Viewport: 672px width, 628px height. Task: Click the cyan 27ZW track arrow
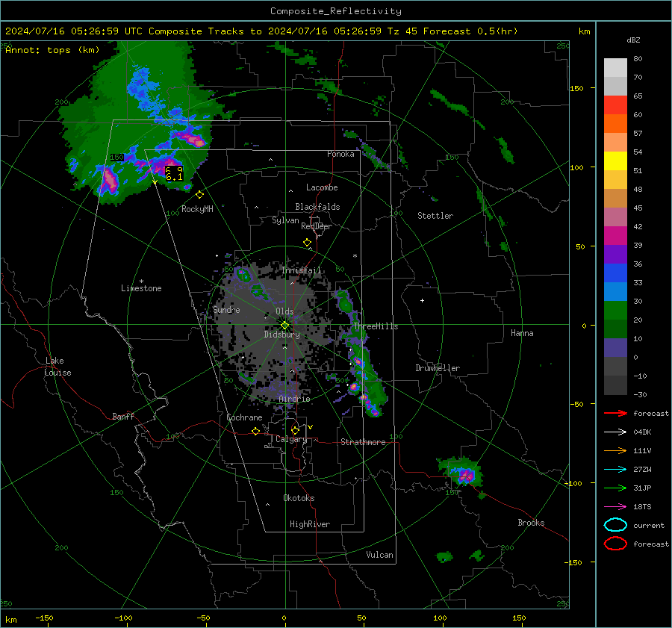[x=615, y=470]
